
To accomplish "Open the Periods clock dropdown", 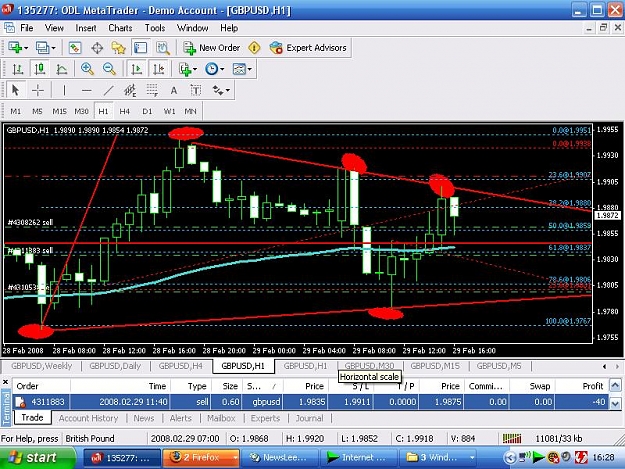I will (x=214, y=69).
